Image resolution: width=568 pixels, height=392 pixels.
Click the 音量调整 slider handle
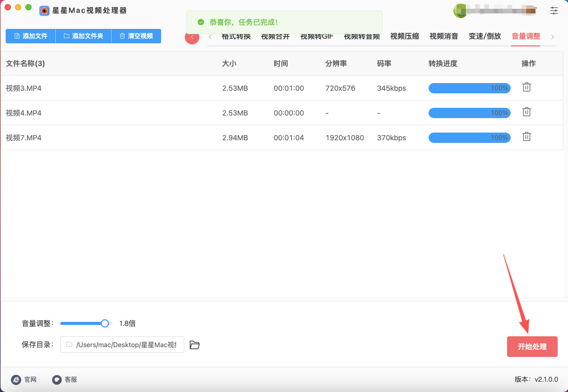coord(105,323)
